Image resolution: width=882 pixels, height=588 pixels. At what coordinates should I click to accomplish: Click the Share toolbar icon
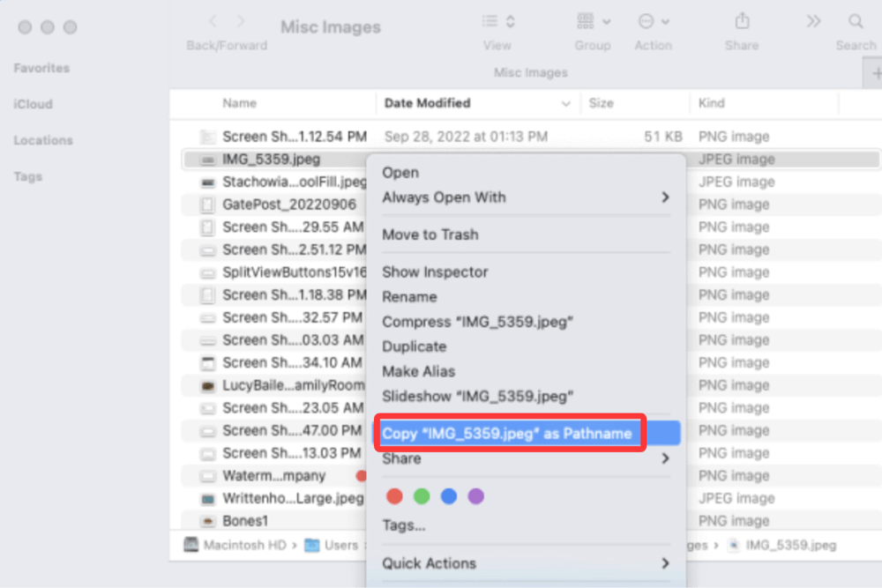(x=742, y=21)
